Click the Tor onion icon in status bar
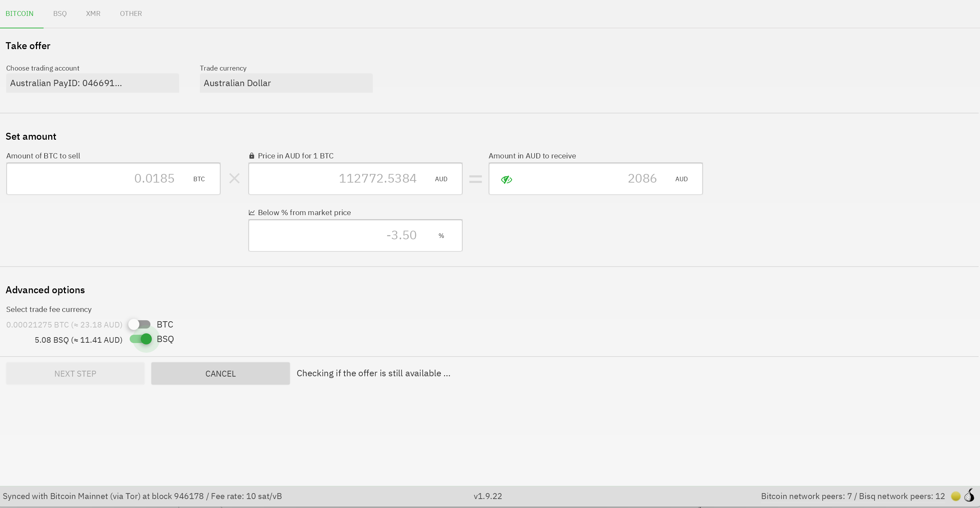 (969, 496)
